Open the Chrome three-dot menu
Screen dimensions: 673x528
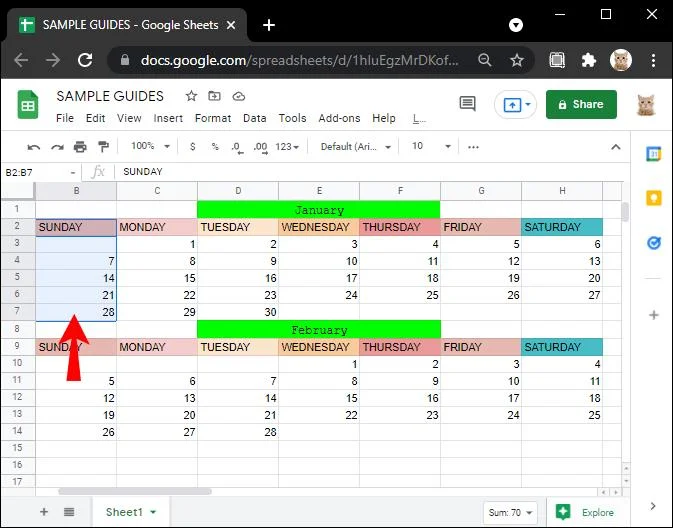click(x=653, y=61)
